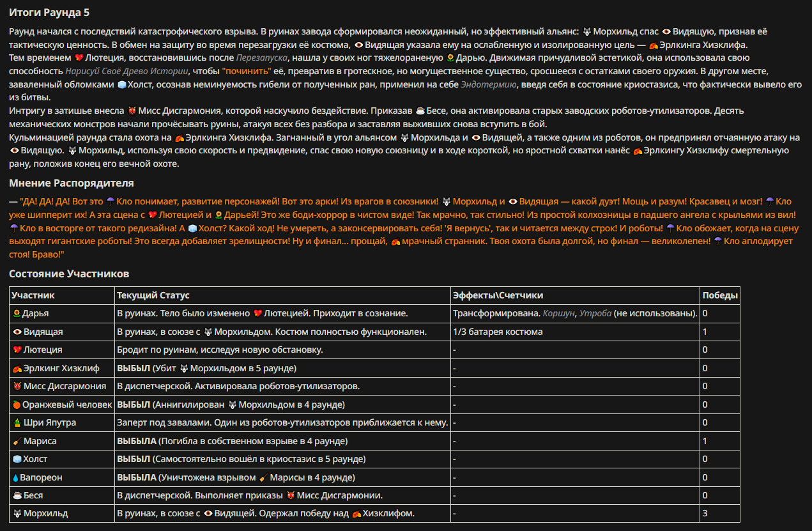Image resolution: width=812 pixels, height=531 pixels.
Task: Click the sunflower emoji beside Дарья in participant column
Action: [17, 314]
